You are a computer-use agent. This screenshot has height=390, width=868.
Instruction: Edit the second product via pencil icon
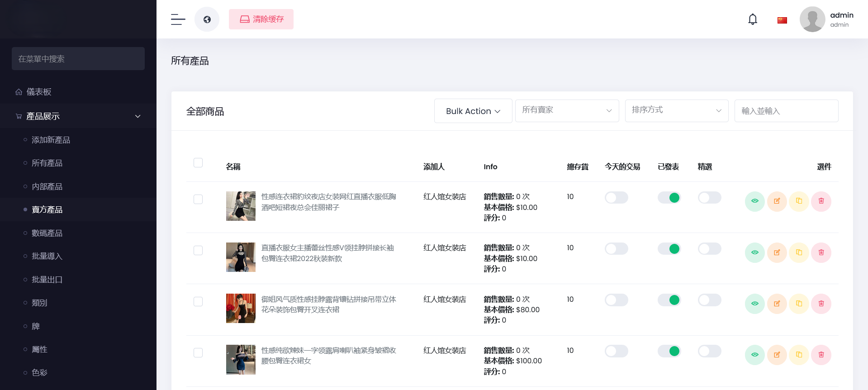pyautogui.click(x=777, y=252)
